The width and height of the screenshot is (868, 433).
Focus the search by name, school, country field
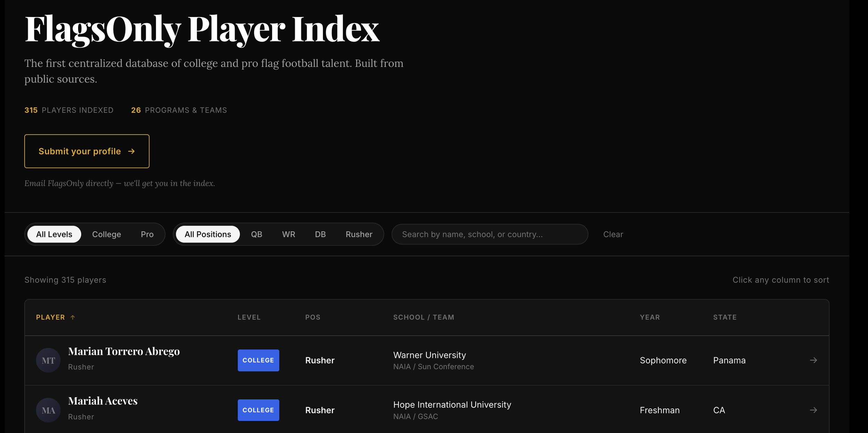pyautogui.click(x=490, y=234)
